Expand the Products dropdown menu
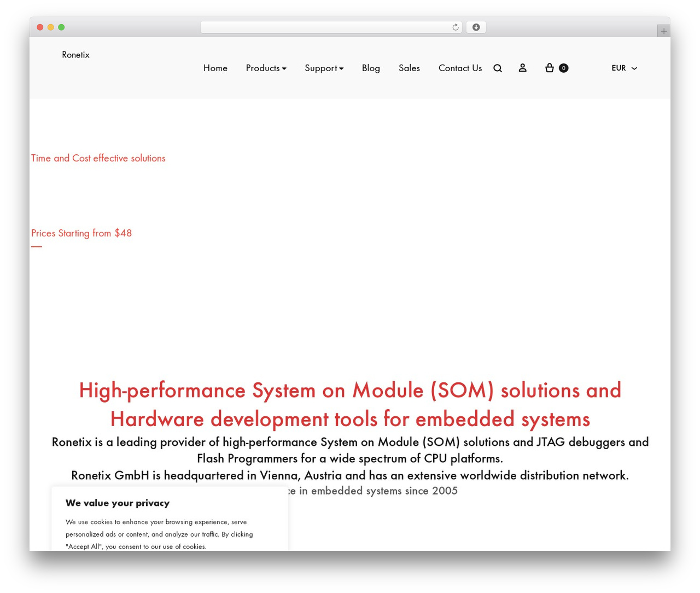Screen dimensions: 700x593 266,68
